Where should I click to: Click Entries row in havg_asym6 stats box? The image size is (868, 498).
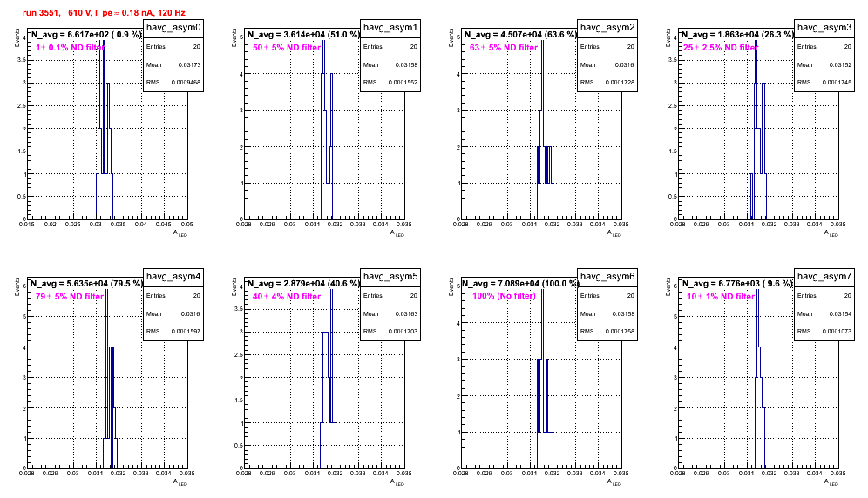click(607, 296)
